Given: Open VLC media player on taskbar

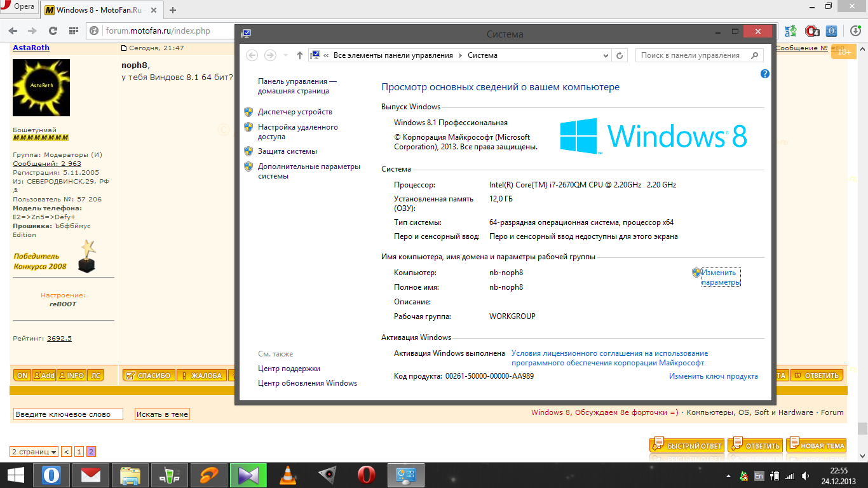Looking at the screenshot, I should (288, 475).
